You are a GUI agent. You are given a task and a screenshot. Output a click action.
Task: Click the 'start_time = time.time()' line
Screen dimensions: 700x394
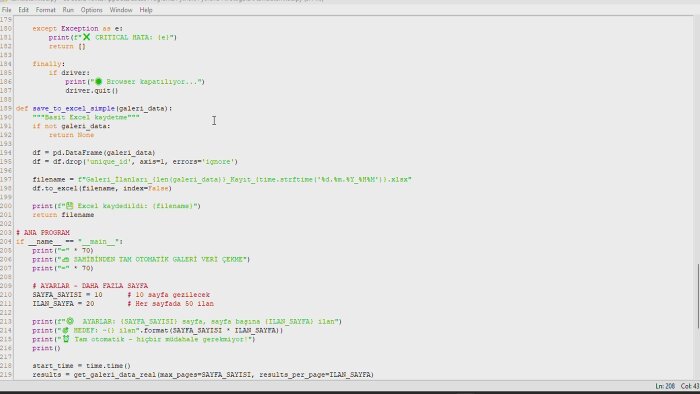click(x=81, y=365)
